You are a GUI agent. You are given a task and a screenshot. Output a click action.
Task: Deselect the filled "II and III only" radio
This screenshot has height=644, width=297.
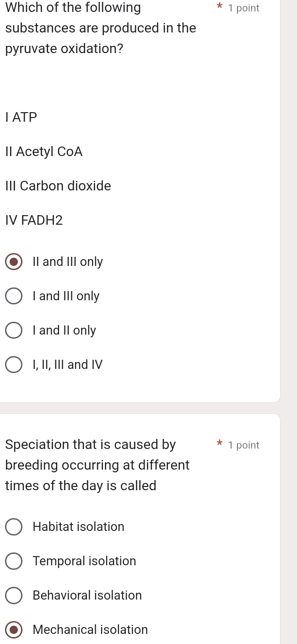coord(14,261)
